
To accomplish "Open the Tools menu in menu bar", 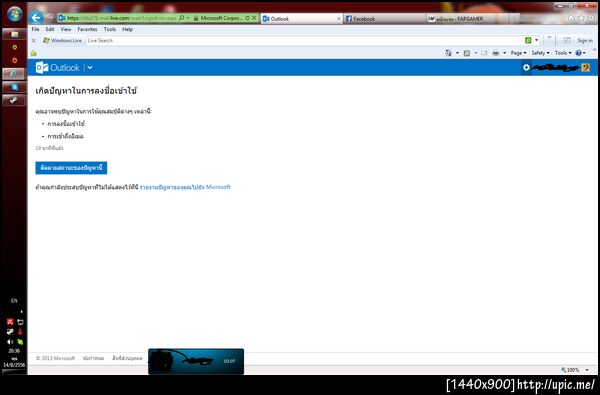I will tap(110, 29).
